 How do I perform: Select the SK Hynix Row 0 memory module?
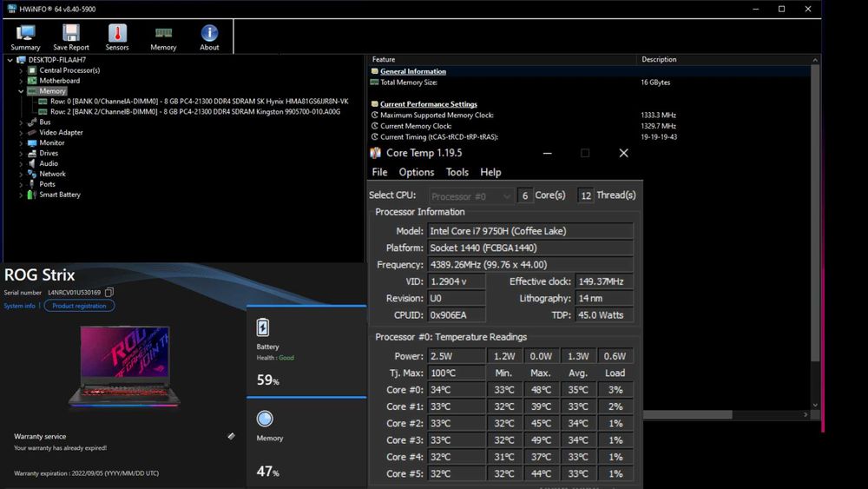[x=200, y=102]
